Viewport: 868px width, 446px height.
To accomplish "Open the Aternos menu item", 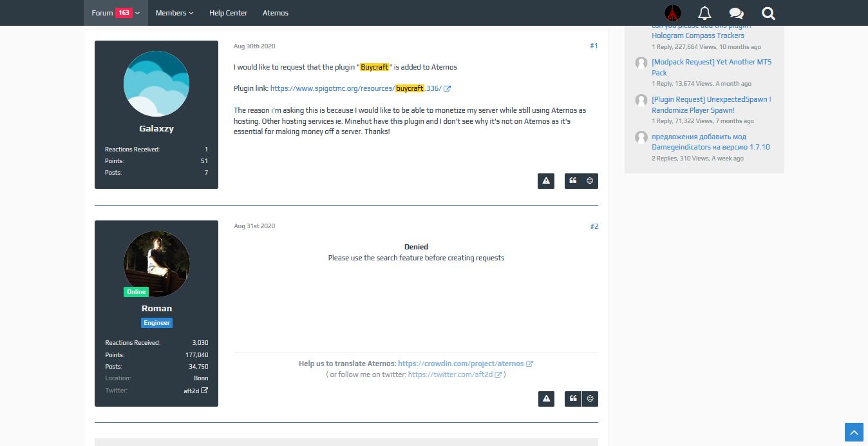I will [276, 13].
